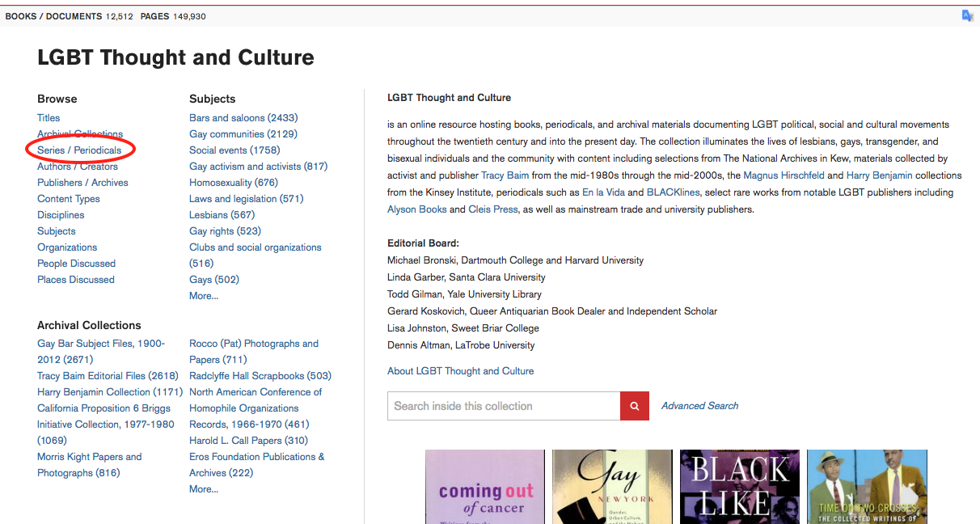Open the Gay New York book cover
980x524 pixels.
point(612,487)
